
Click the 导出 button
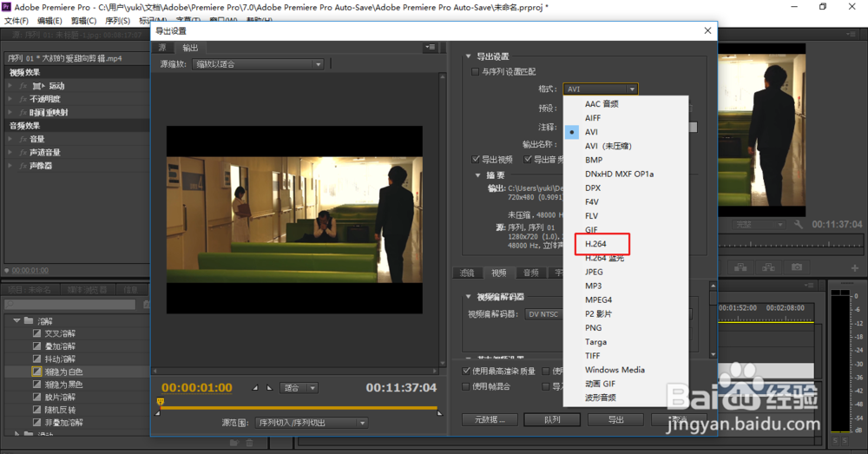coord(615,419)
